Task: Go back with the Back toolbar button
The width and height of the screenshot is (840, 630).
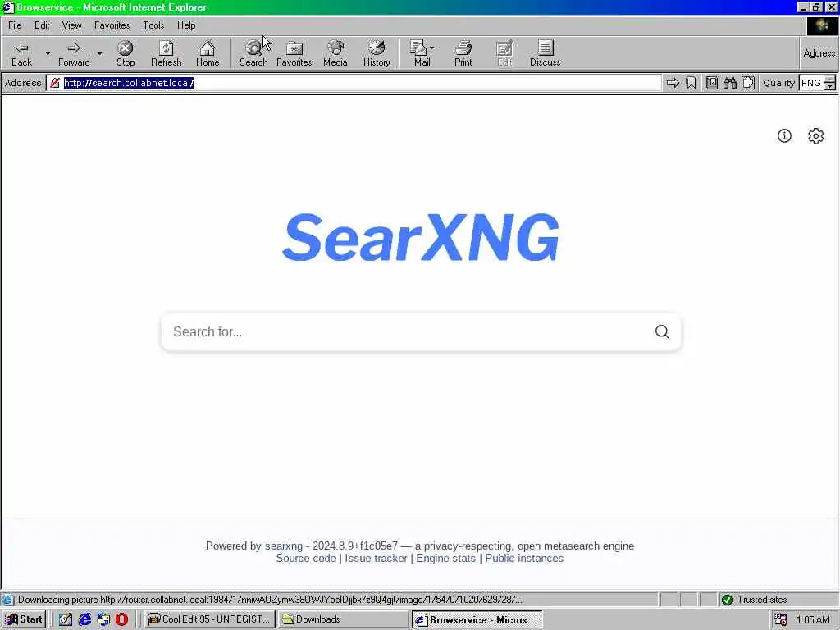Action: (21, 53)
